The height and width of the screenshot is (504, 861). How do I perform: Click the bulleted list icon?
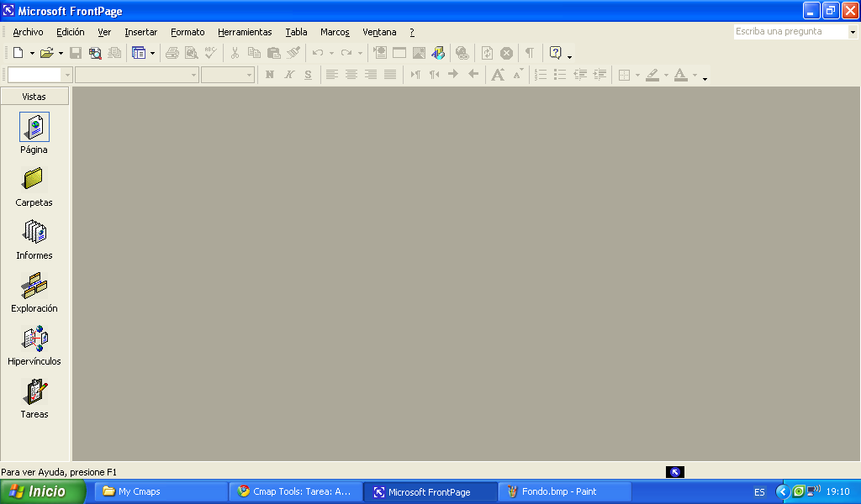click(x=559, y=75)
